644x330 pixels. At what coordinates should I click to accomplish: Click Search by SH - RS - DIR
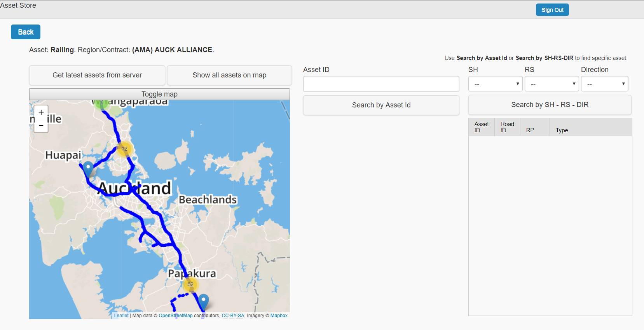pos(550,105)
